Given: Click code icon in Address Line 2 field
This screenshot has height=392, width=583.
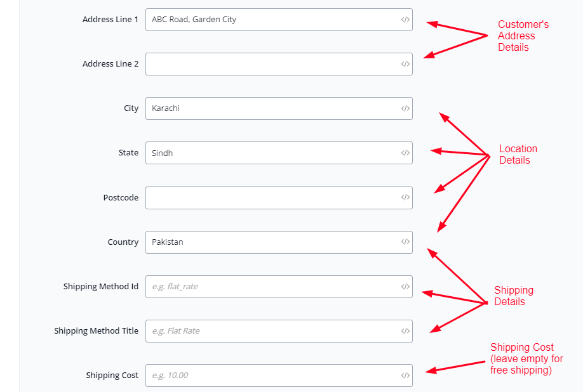Looking at the screenshot, I should [405, 64].
